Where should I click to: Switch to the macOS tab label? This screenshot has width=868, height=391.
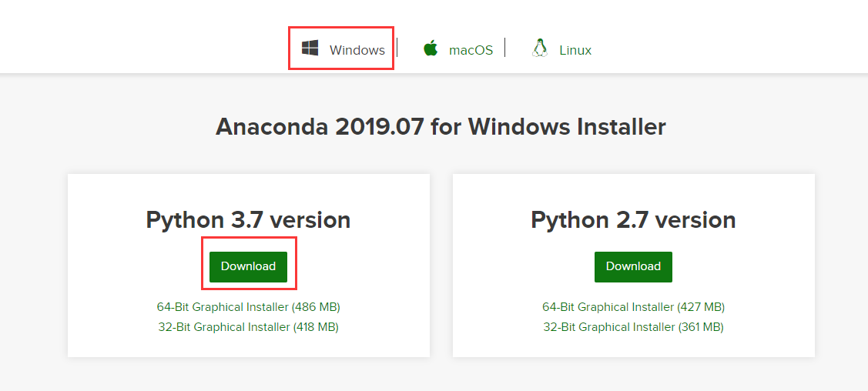point(471,50)
